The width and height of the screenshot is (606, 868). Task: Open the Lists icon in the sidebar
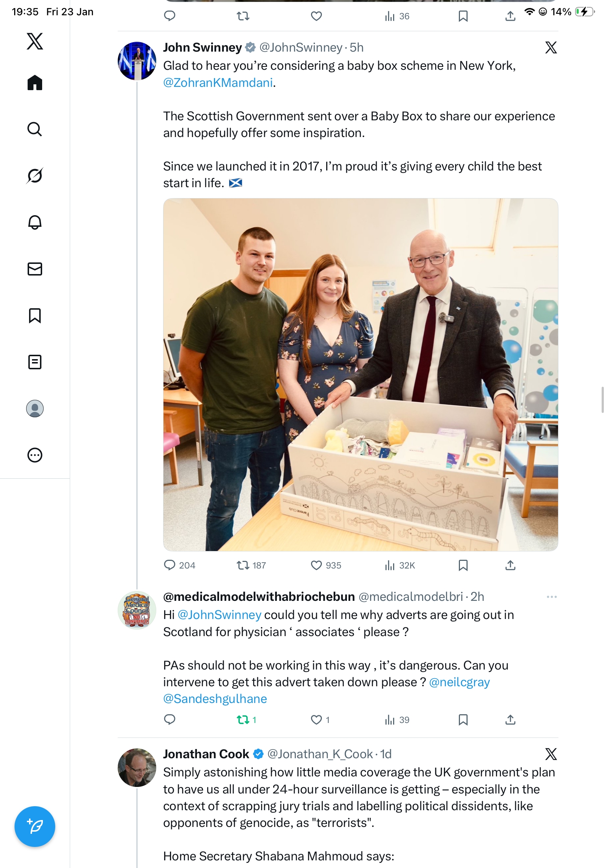[35, 362]
